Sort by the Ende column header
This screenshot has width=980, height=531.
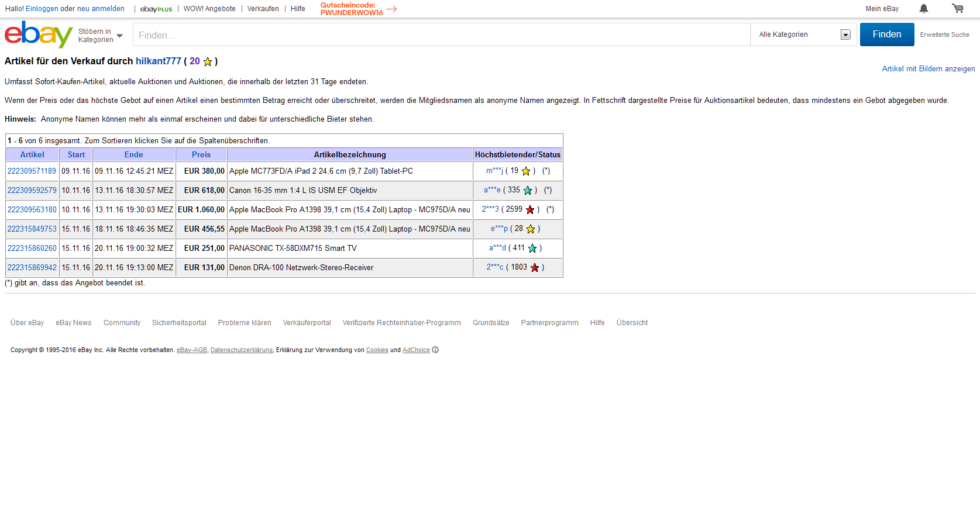pyautogui.click(x=133, y=154)
